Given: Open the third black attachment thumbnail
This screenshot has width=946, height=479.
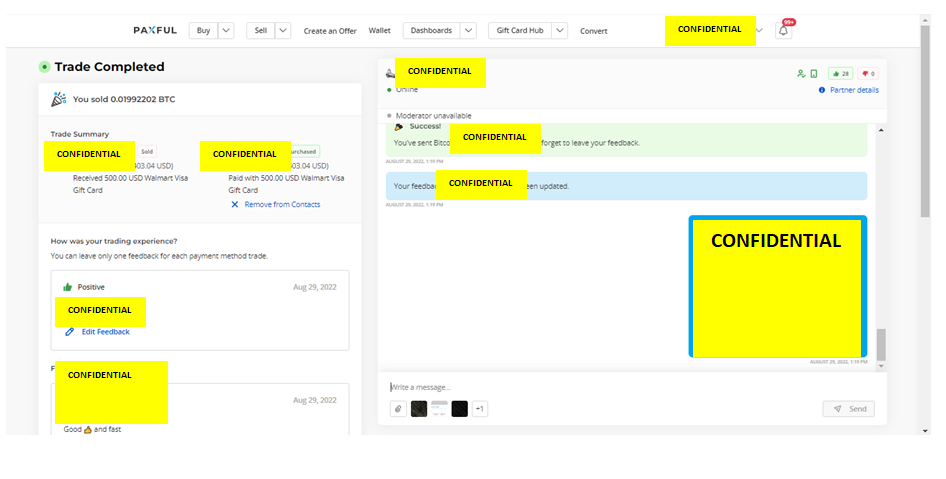Looking at the screenshot, I should 460,409.
